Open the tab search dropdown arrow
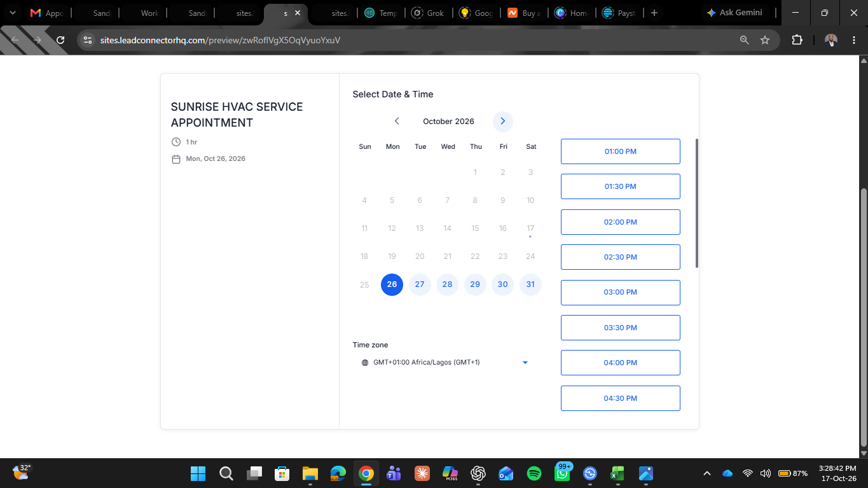This screenshot has height=488, width=868. (x=12, y=13)
